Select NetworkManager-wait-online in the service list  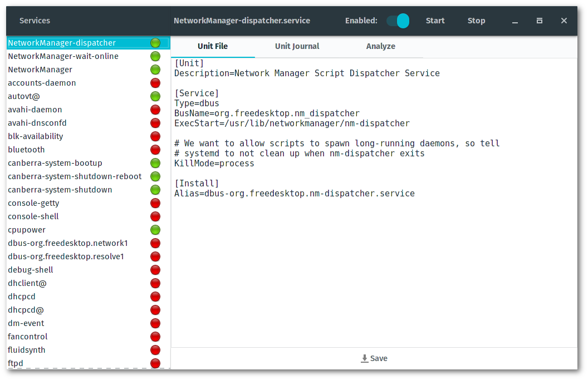coord(63,56)
